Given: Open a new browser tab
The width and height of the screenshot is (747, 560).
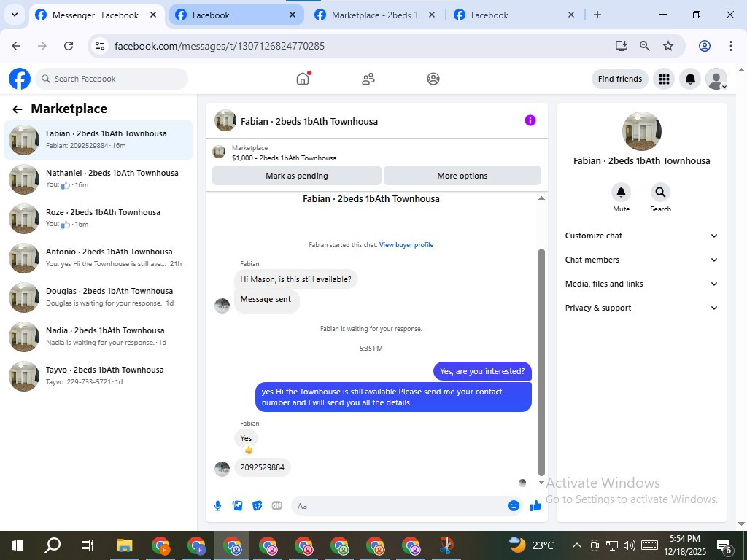Looking at the screenshot, I should tap(597, 15).
